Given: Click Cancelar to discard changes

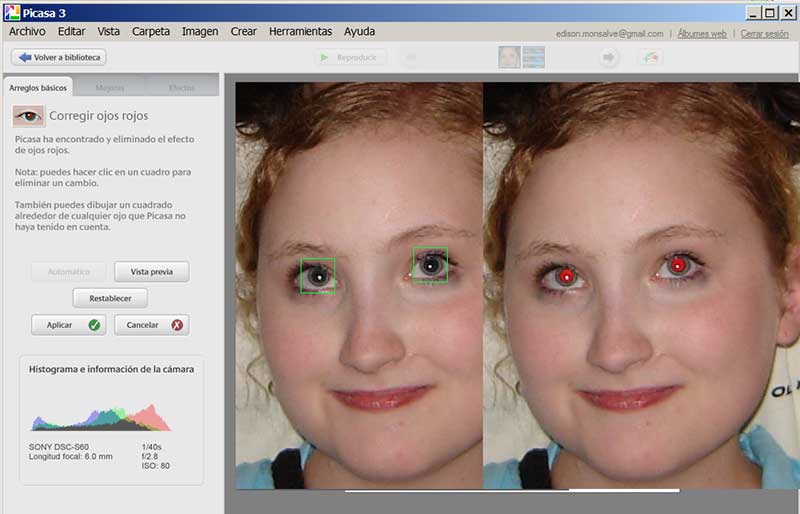Looking at the screenshot, I should coord(151,325).
